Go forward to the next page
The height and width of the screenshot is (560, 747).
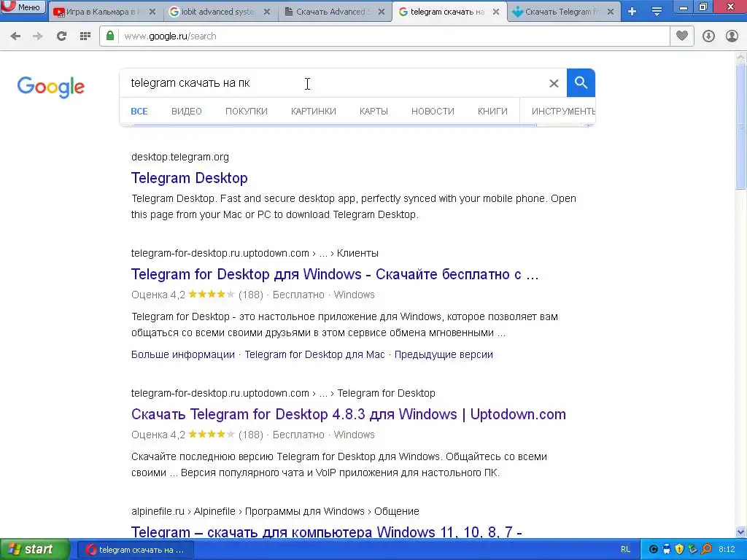click(x=38, y=36)
